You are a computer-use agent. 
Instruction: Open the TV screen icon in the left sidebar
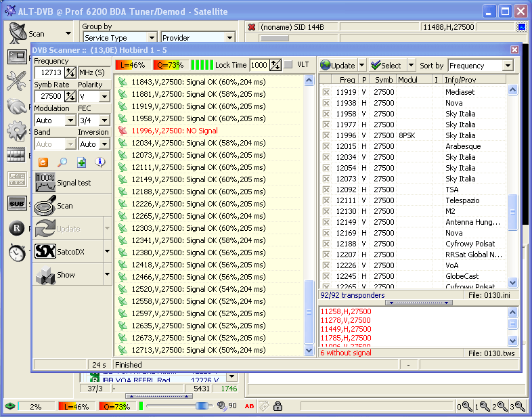point(17,57)
